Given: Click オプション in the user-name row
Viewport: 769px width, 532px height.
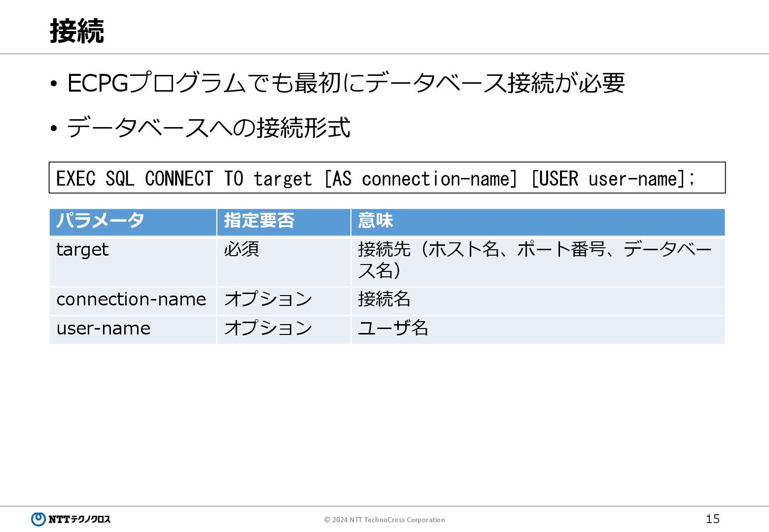Looking at the screenshot, I should point(284,330).
